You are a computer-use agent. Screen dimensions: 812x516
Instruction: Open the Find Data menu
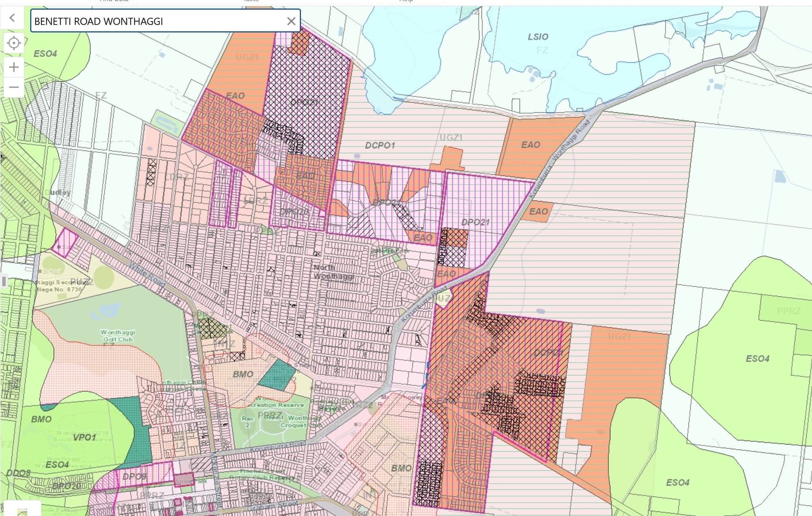tap(114, 2)
